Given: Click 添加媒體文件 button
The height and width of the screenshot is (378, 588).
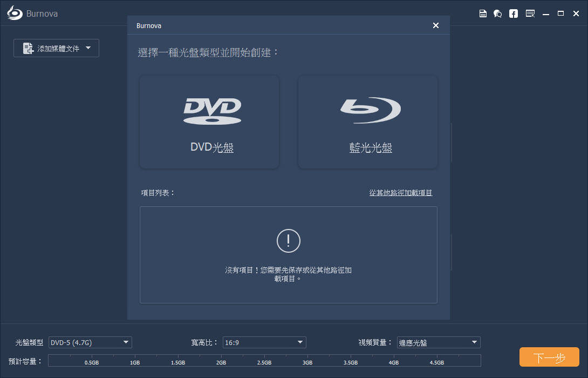Looking at the screenshot, I should 56,48.
